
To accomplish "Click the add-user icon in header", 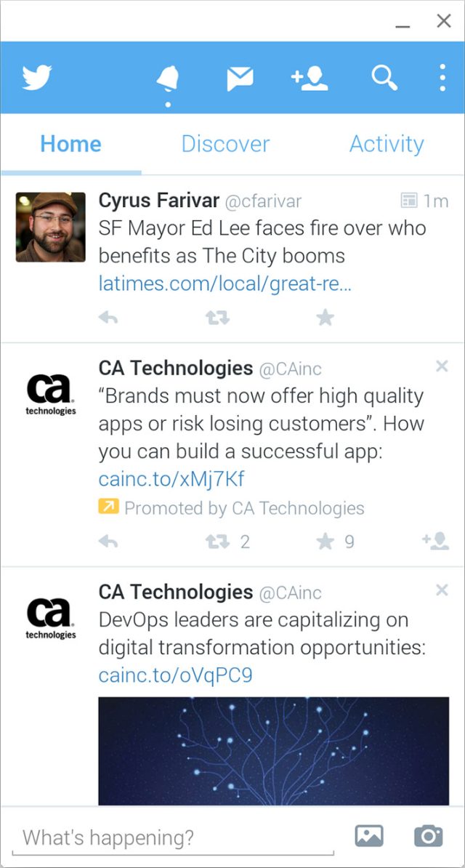I will coord(310,78).
